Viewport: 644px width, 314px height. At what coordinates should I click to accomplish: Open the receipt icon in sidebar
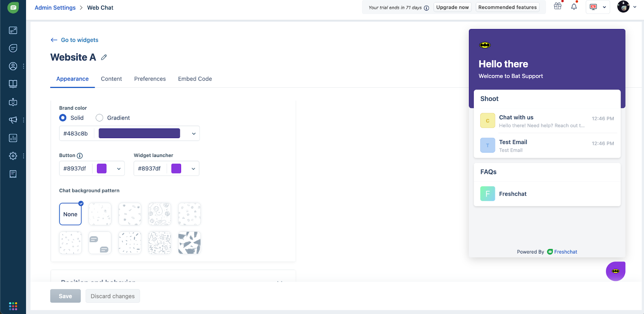coord(13,174)
